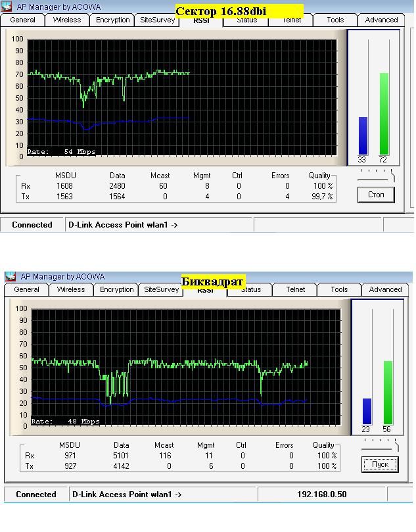Open General tab in top AP Manager window
This screenshot has width=416, height=532.
pos(23,20)
